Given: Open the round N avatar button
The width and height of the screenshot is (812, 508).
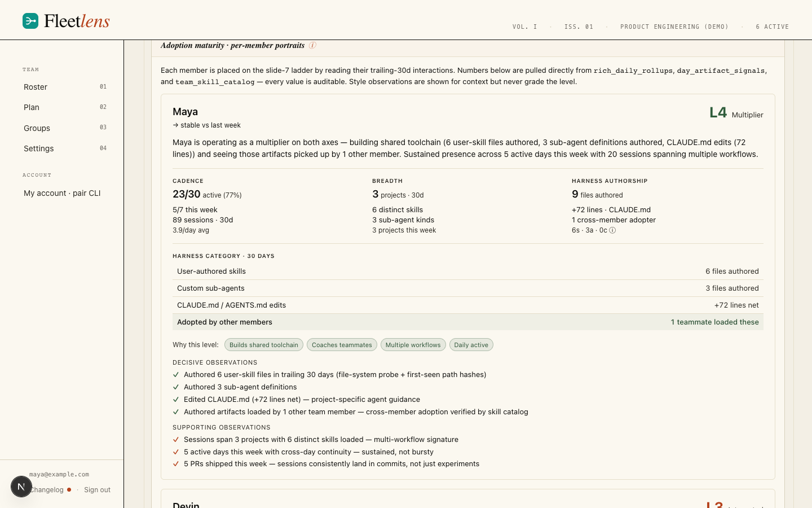Looking at the screenshot, I should (21, 487).
